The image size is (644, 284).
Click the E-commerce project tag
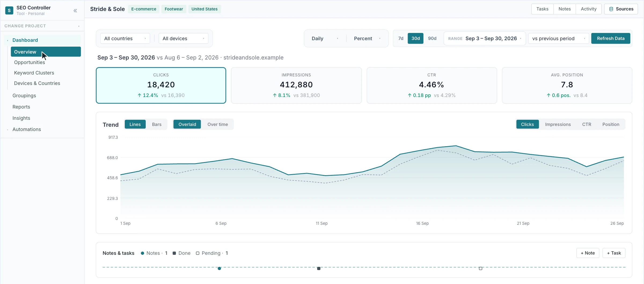tap(144, 9)
